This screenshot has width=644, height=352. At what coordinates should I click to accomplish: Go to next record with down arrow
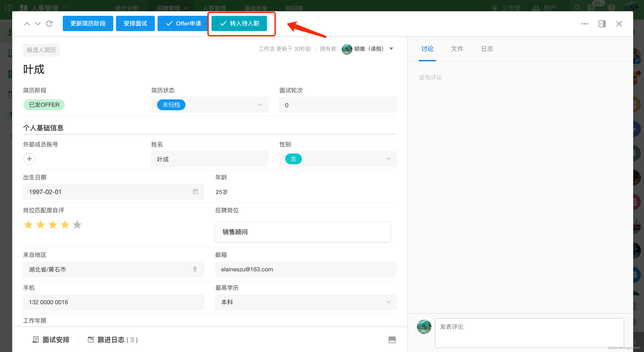click(38, 24)
